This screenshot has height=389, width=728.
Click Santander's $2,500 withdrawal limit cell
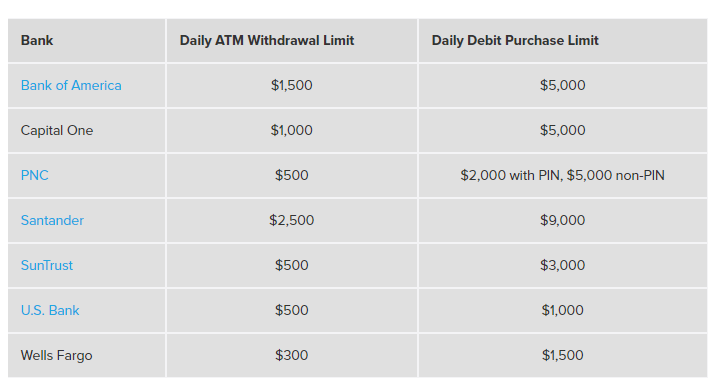tap(292, 220)
